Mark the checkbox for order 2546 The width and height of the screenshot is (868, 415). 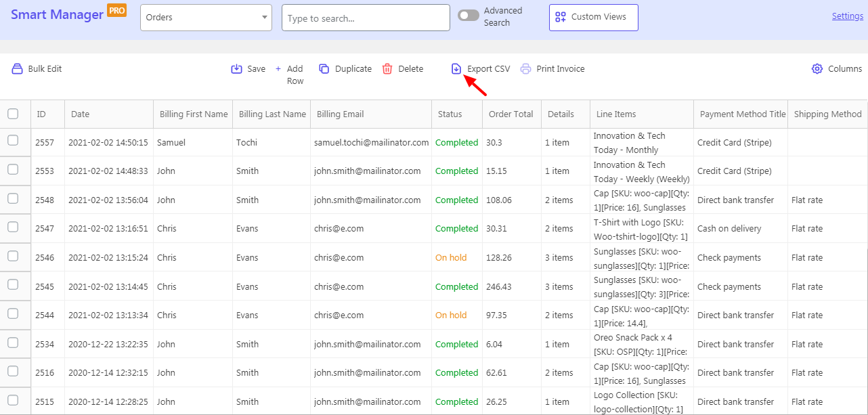[13, 256]
